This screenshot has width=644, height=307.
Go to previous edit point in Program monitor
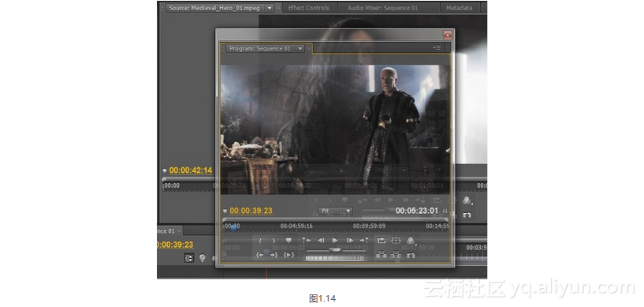coord(307,241)
